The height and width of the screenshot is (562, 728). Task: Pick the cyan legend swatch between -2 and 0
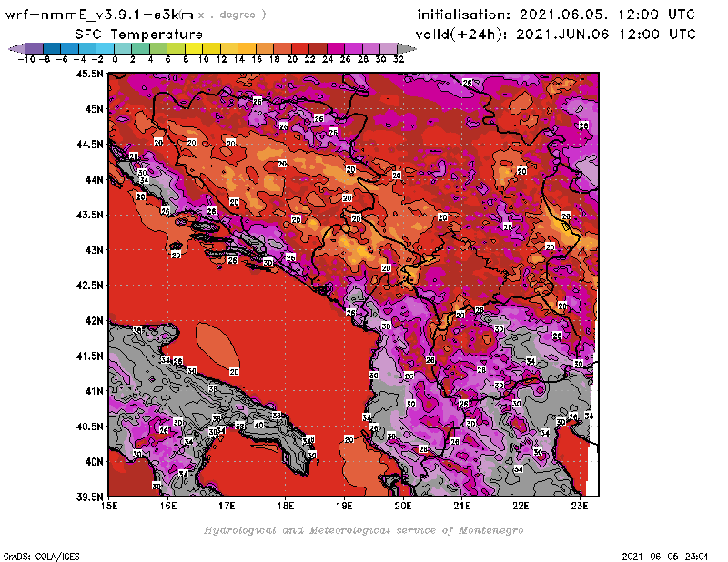tap(105, 49)
